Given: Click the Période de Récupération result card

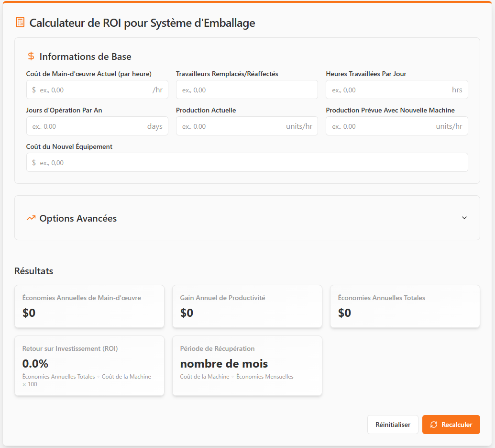Looking at the screenshot, I should [247, 366].
